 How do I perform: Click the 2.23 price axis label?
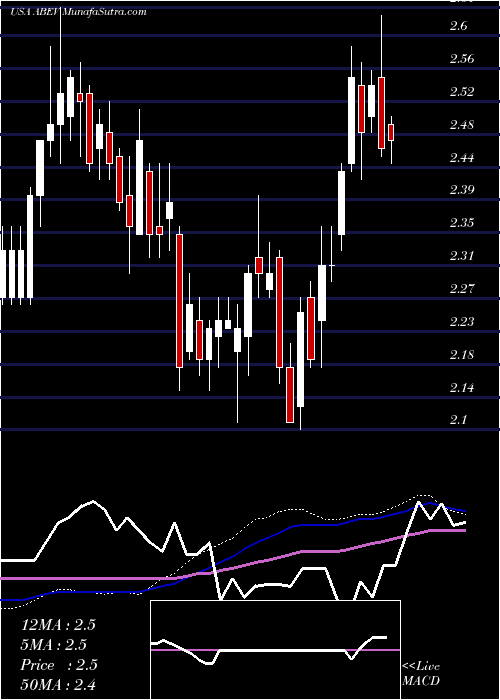(462, 322)
